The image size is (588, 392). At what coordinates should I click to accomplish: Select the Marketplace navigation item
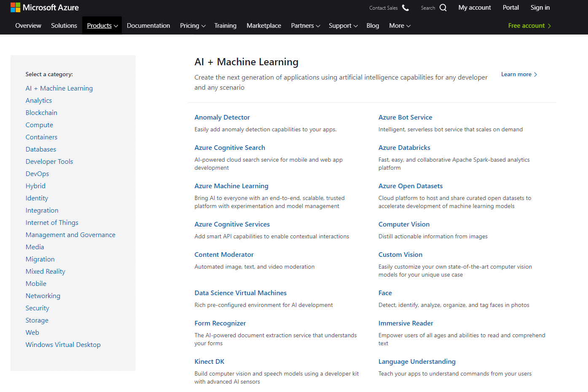click(264, 25)
